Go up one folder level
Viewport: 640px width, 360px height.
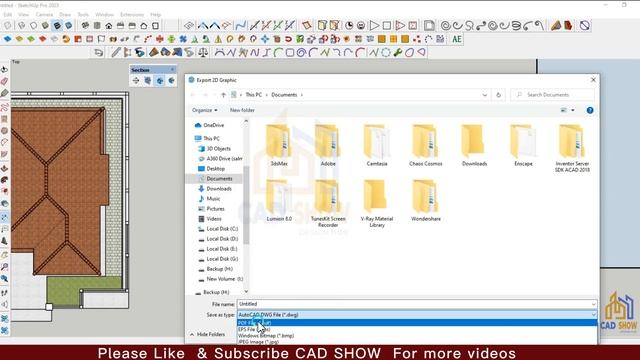click(223, 95)
